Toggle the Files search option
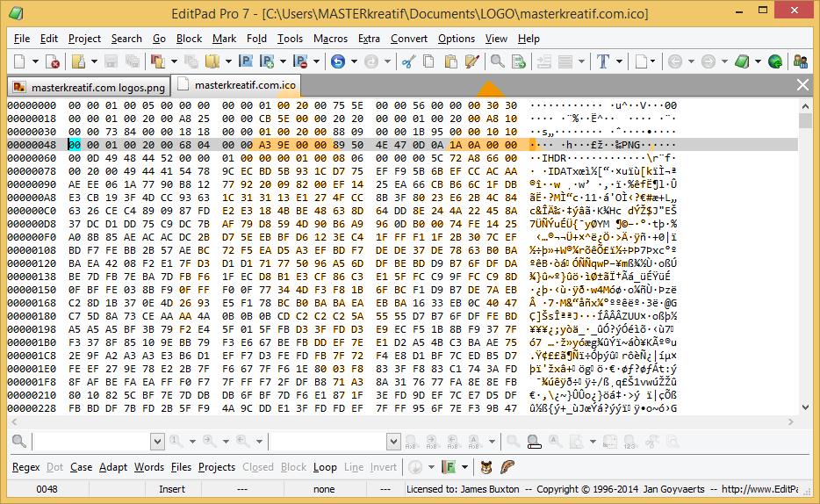The image size is (820, 504). (x=181, y=467)
